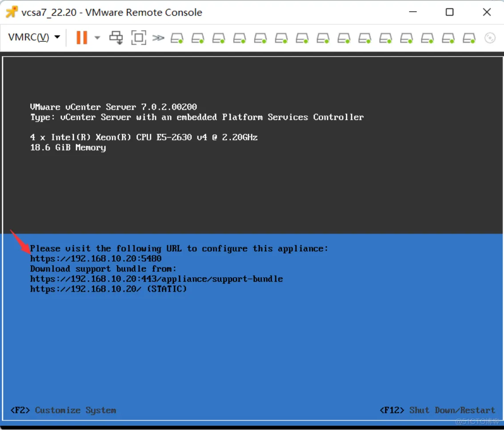Viewport: 504px width, 430px height.
Task: Click the 'VMware vCenter Server 7.0.2.00200' line
Action: 113,107
